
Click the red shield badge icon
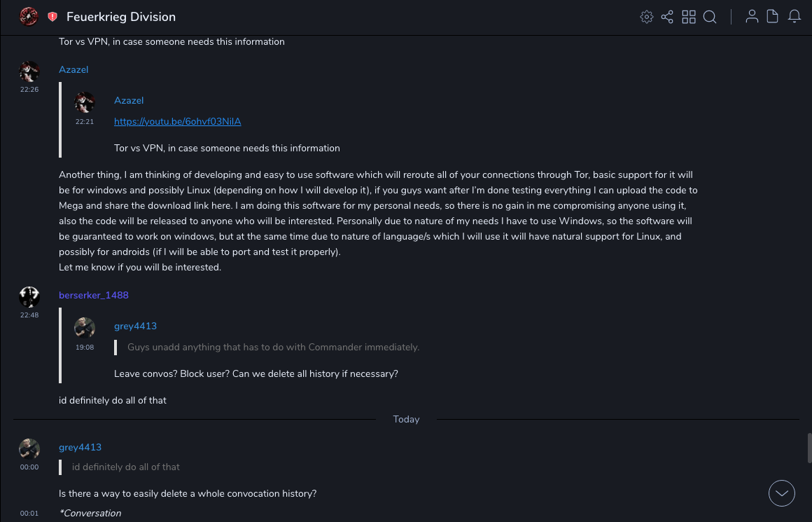coord(52,17)
